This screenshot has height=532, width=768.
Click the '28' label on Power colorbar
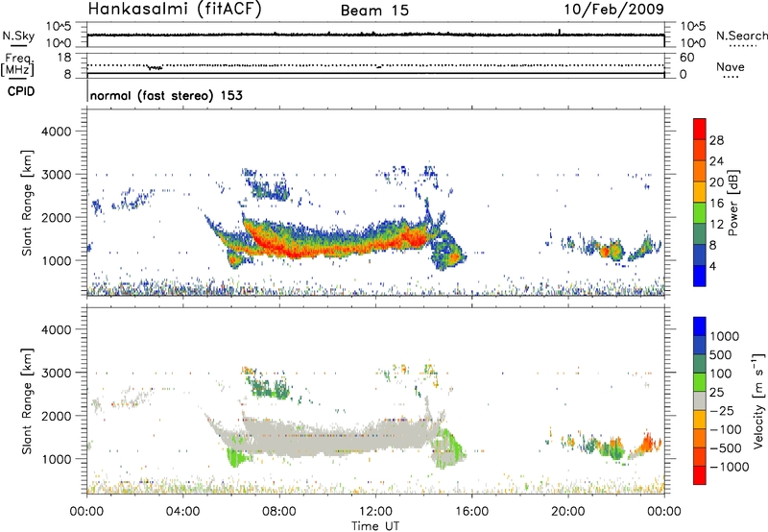click(716, 140)
